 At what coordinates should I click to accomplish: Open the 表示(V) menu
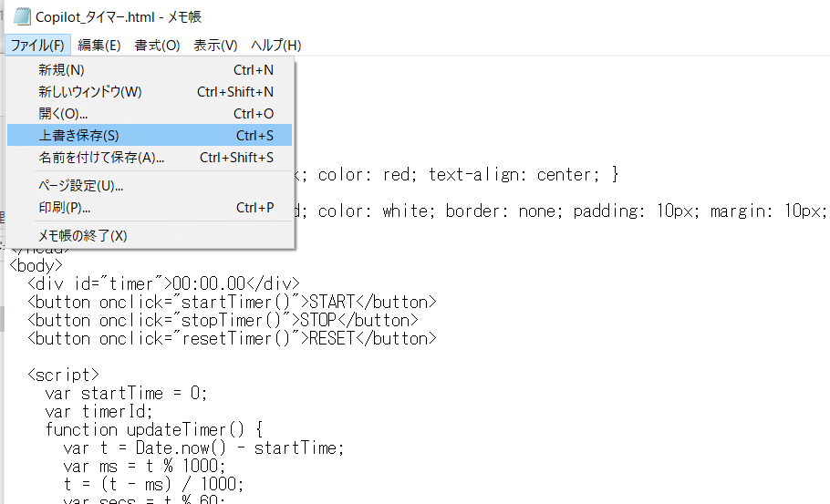click(215, 46)
